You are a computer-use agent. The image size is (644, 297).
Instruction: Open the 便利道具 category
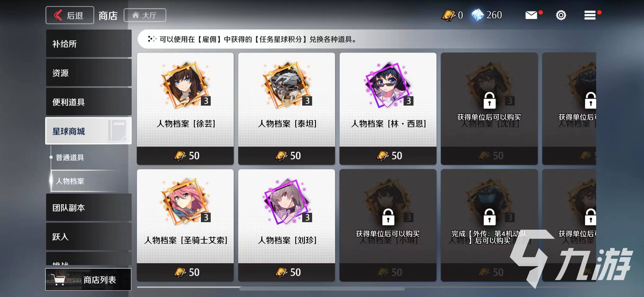89,102
